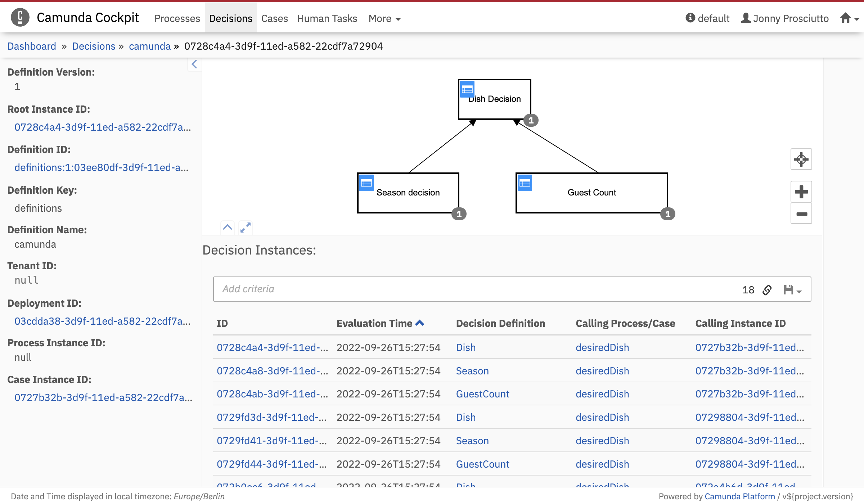This screenshot has height=504, width=864.
Task: Open instance 0729fd41-3d9f-11ed
Action: click(x=272, y=441)
